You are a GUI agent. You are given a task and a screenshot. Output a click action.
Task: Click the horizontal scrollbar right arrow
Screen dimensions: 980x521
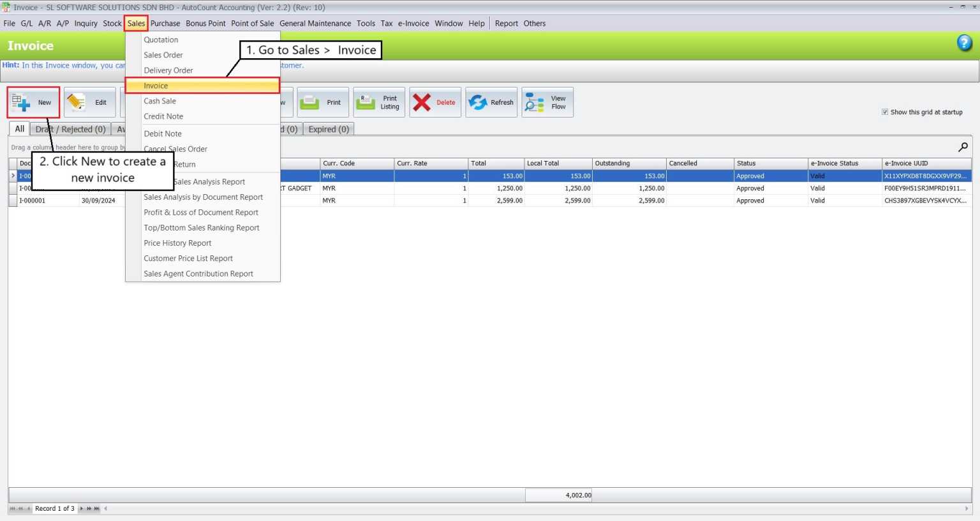click(x=967, y=509)
